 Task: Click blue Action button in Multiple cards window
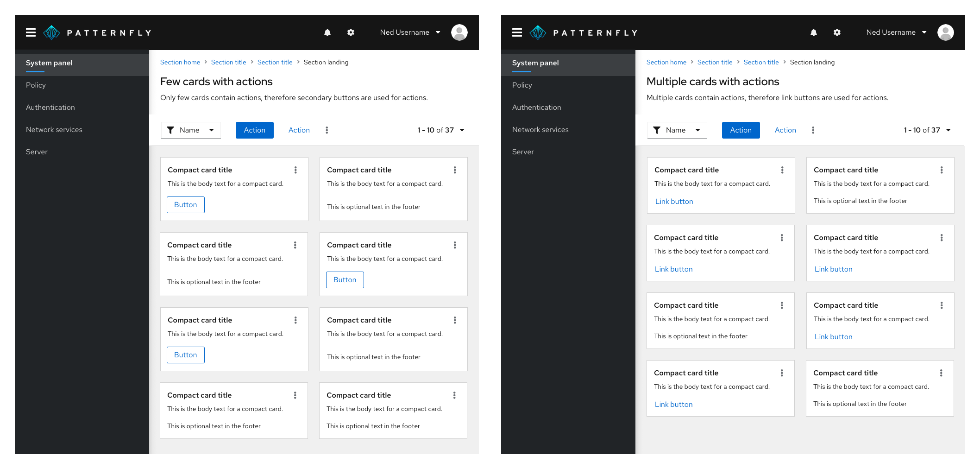click(x=741, y=130)
